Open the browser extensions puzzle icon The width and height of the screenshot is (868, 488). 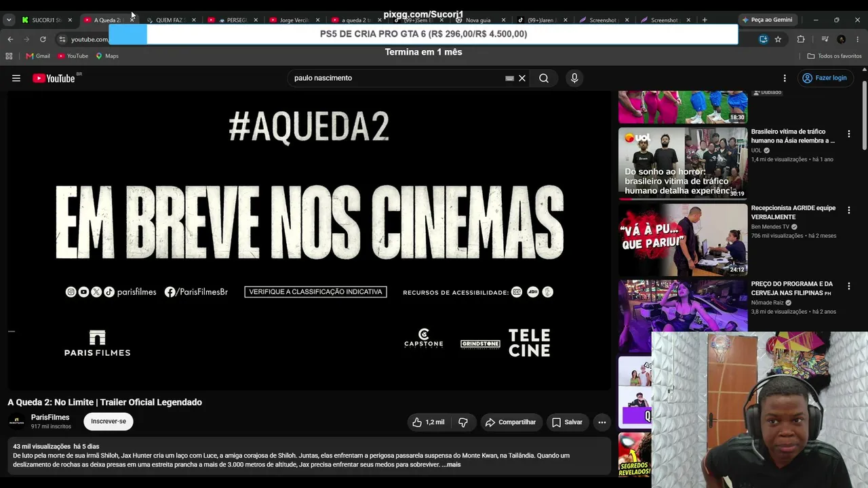(x=801, y=39)
